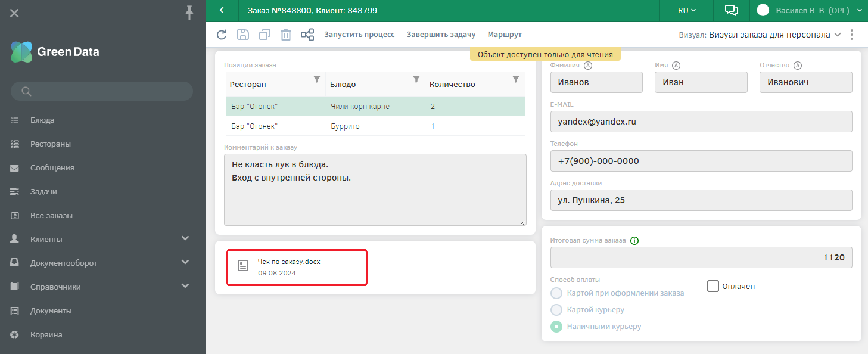
Task: Open Все заказы in sidebar
Action: point(51,215)
